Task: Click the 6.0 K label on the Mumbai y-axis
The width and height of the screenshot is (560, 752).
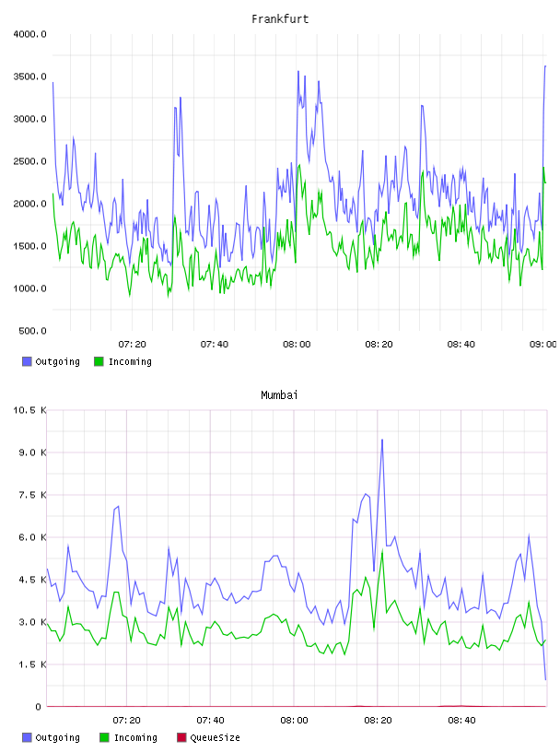Action: pyautogui.click(x=32, y=537)
